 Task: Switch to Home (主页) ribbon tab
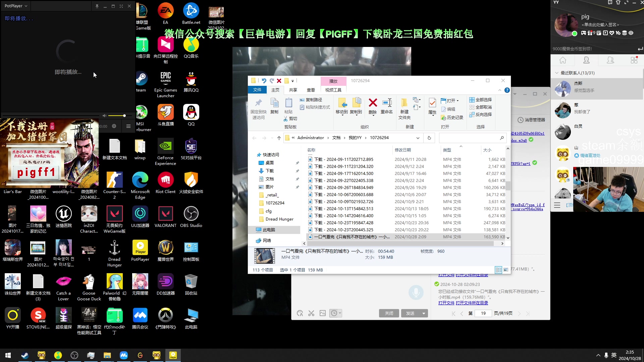pyautogui.click(x=275, y=90)
